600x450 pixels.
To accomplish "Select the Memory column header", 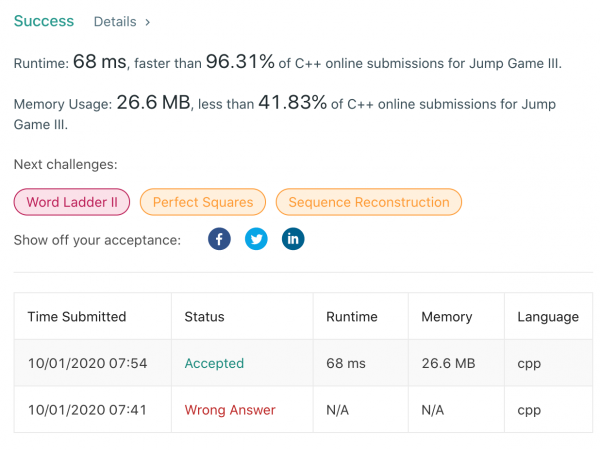I will click(x=447, y=317).
